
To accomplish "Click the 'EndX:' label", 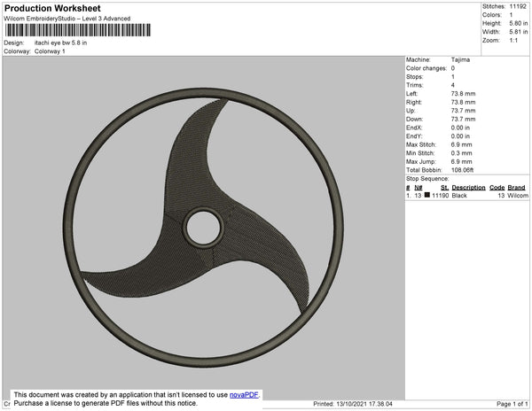I will (x=414, y=128).
